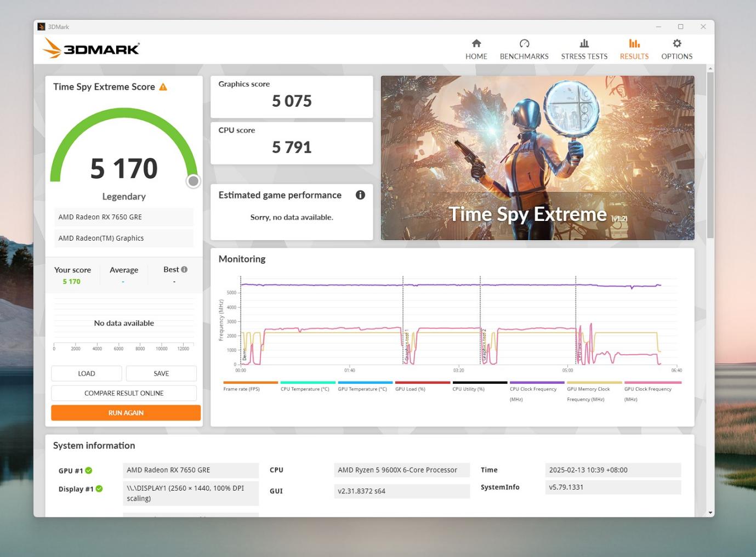This screenshot has width=756, height=557.
Task: Click the gauge end knob on score dial
Action: (x=193, y=181)
